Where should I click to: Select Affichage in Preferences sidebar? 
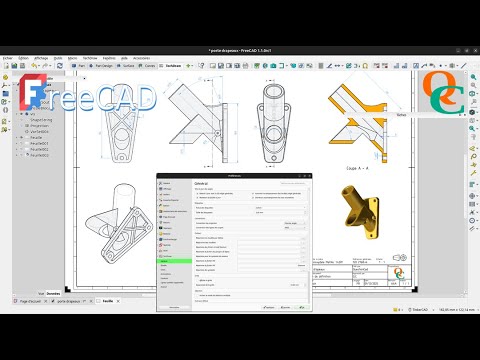(167, 189)
